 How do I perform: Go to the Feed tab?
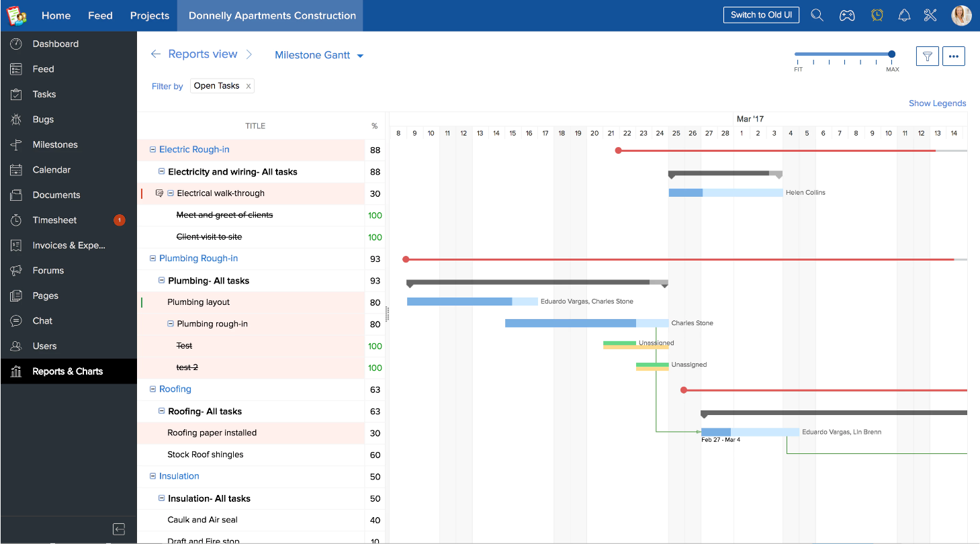tap(100, 15)
